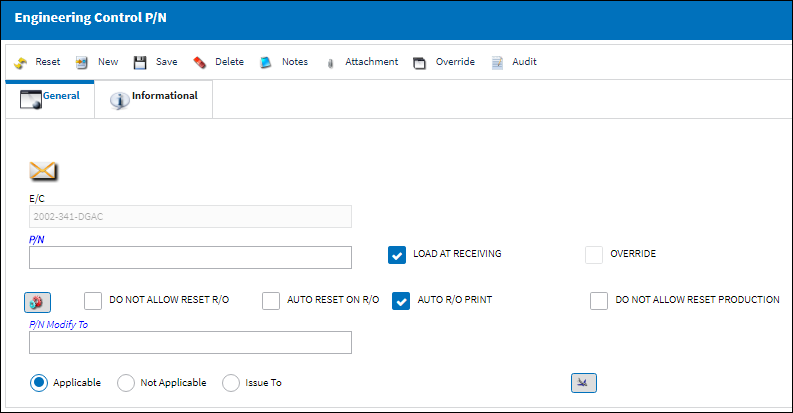Switch to the Informational tab
The height and width of the screenshot is (413, 793).
pos(154,100)
